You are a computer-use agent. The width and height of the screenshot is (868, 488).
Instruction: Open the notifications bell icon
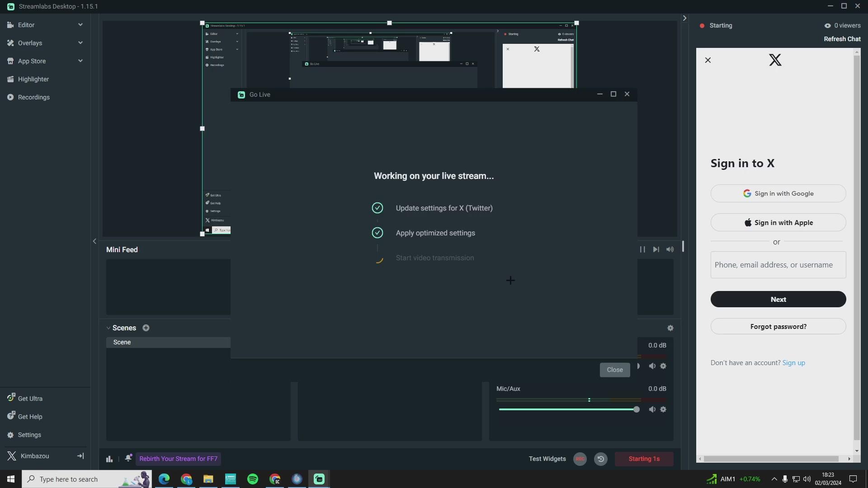tap(128, 458)
